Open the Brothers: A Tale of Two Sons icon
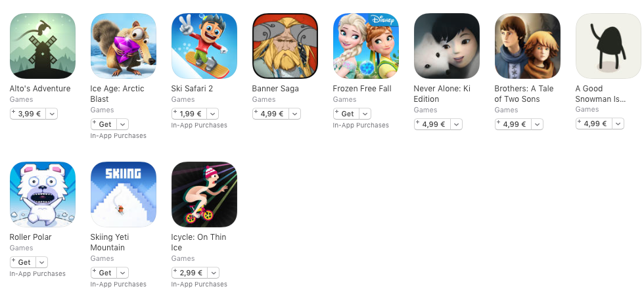 coord(528,46)
